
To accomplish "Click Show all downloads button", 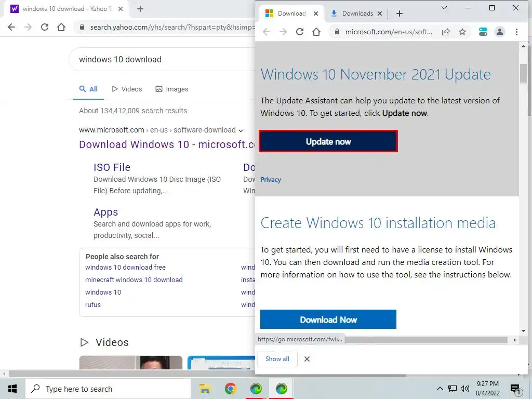I will [277, 359].
